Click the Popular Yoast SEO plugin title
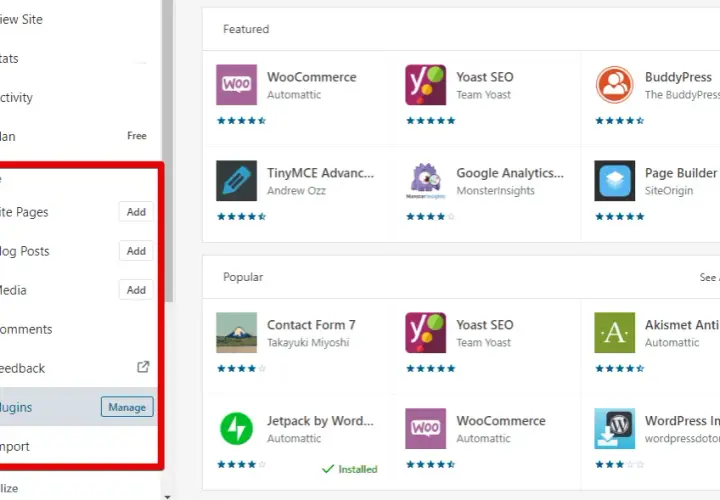The image size is (720, 500). click(x=485, y=325)
